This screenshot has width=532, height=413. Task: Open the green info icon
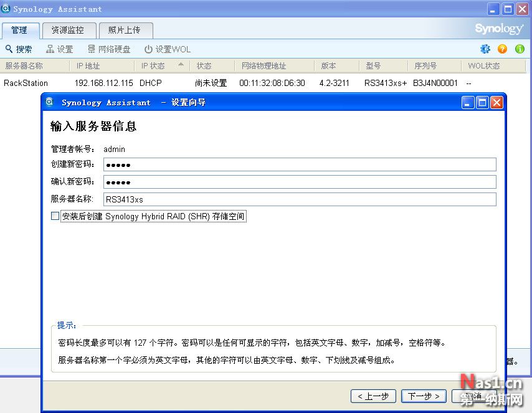point(520,49)
